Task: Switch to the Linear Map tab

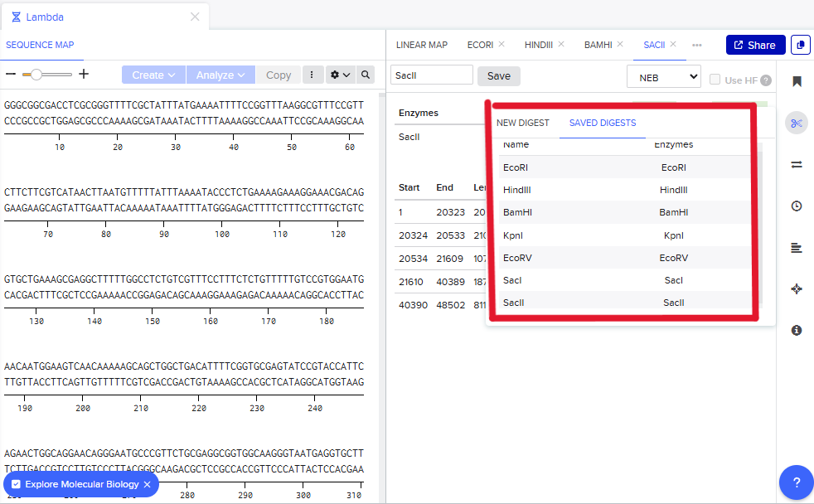Action: click(x=422, y=45)
